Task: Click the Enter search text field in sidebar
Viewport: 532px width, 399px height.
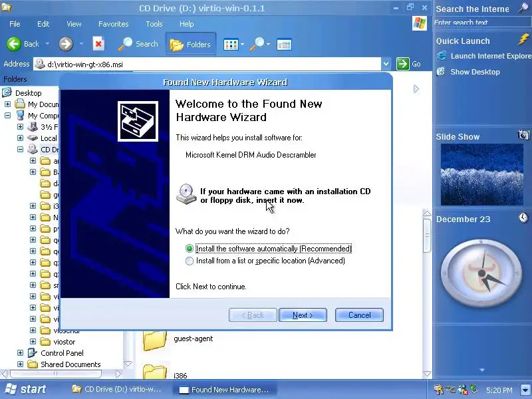Action: click(x=481, y=23)
